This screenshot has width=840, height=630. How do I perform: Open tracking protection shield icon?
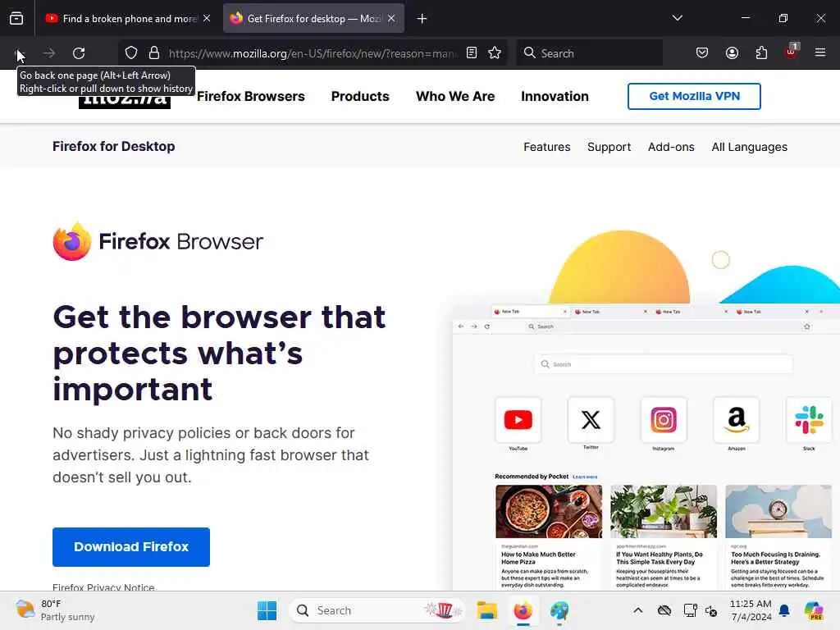(x=131, y=53)
